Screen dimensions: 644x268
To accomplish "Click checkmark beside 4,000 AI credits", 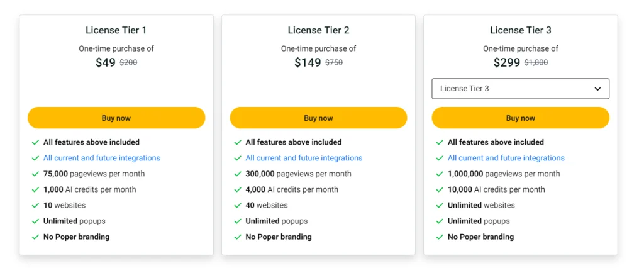I will (x=238, y=190).
